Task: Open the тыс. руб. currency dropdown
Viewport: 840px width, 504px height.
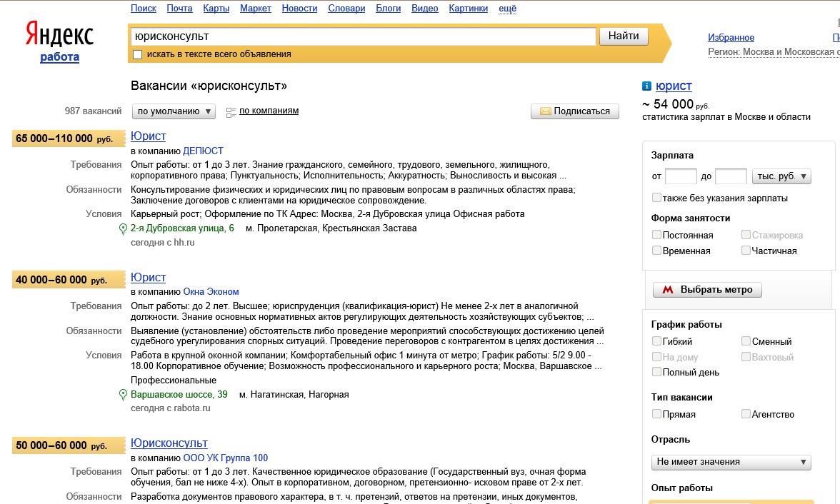Action: click(x=781, y=176)
